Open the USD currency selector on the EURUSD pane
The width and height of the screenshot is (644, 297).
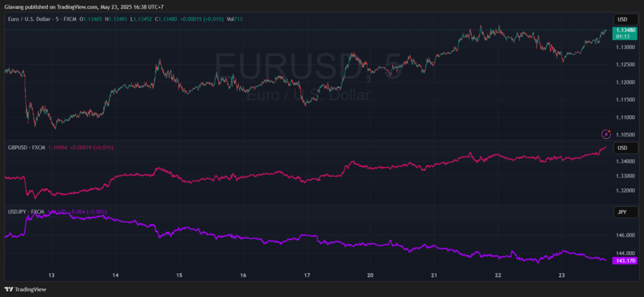click(622, 20)
